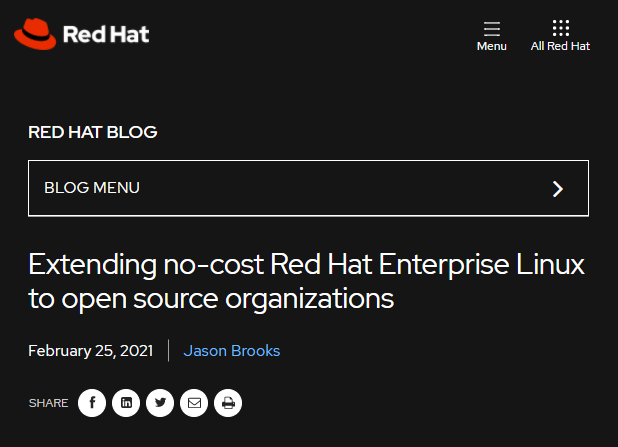The height and width of the screenshot is (447, 618).
Task: Click the Menu text label
Action: pos(491,46)
